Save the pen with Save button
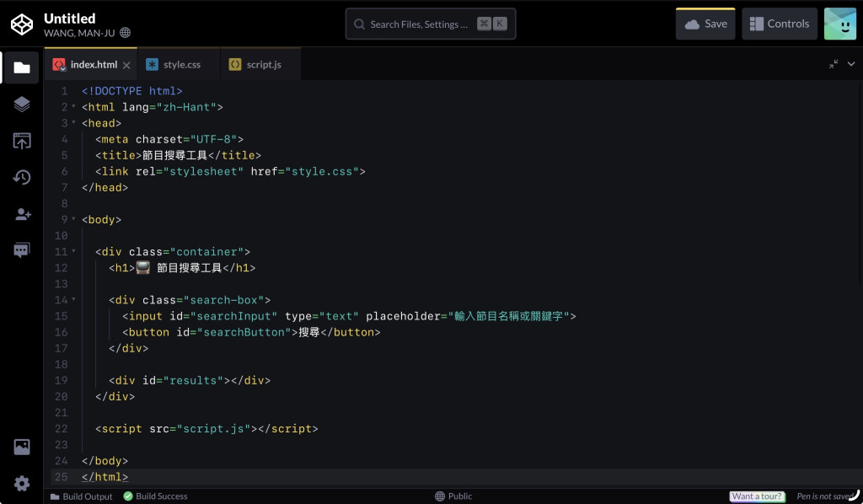863x504 pixels. pyautogui.click(x=705, y=24)
